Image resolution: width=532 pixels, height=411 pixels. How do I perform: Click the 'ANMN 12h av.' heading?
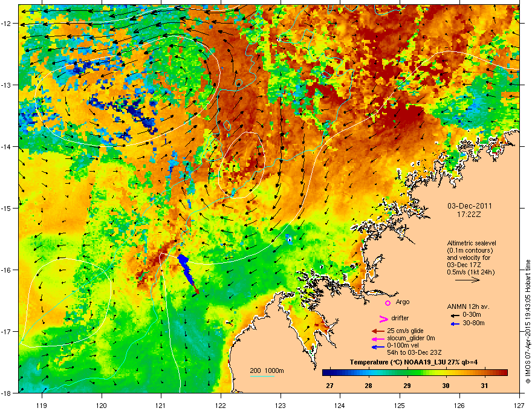click(x=468, y=306)
